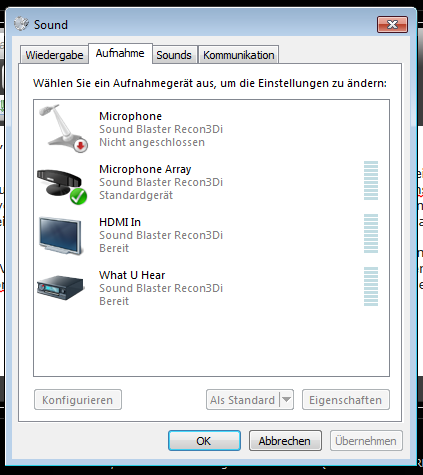Confirm with the OK button

coord(204,441)
